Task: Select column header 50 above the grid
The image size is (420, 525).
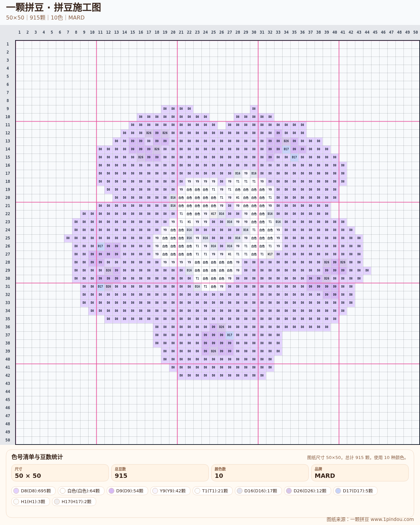Action: 416,32
